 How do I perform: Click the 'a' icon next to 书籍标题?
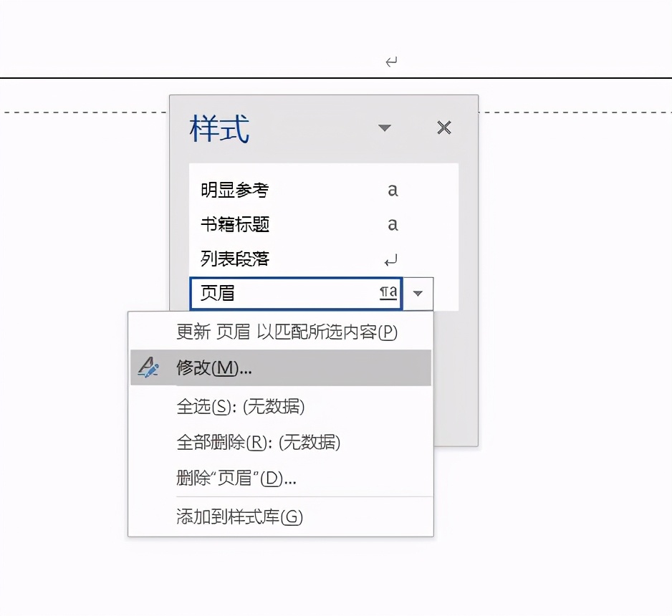(x=391, y=225)
